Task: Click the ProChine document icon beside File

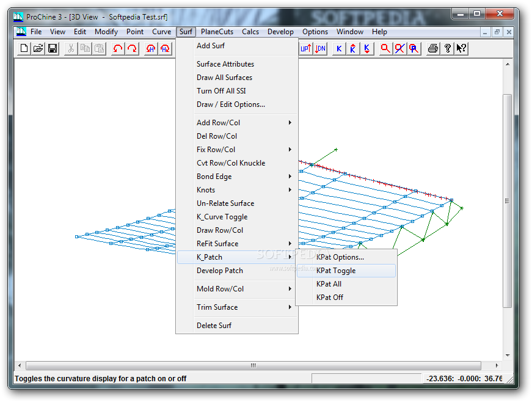Action: pos(21,32)
